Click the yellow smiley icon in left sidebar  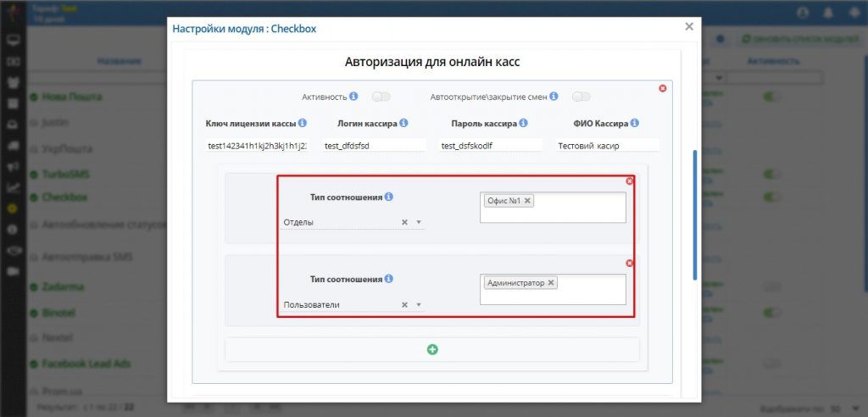(14, 208)
